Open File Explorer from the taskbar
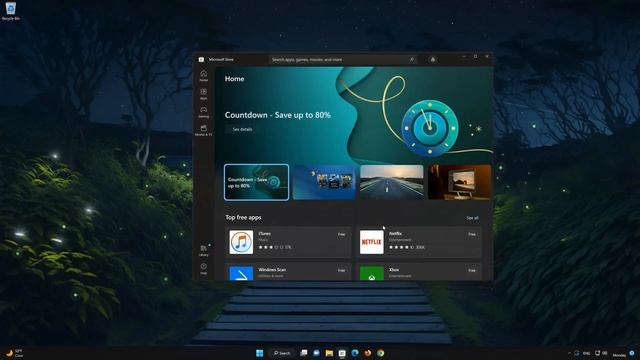 pos(329,353)
